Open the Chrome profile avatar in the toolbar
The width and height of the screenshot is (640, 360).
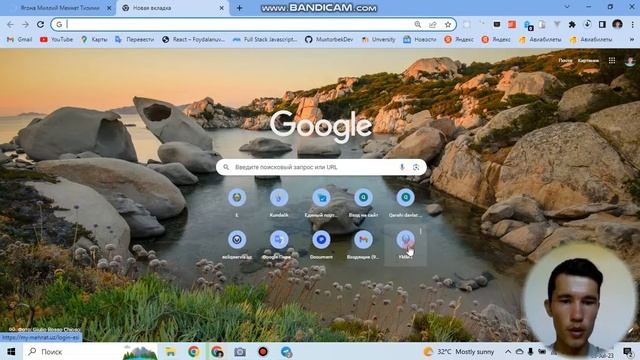coord(617,24)
